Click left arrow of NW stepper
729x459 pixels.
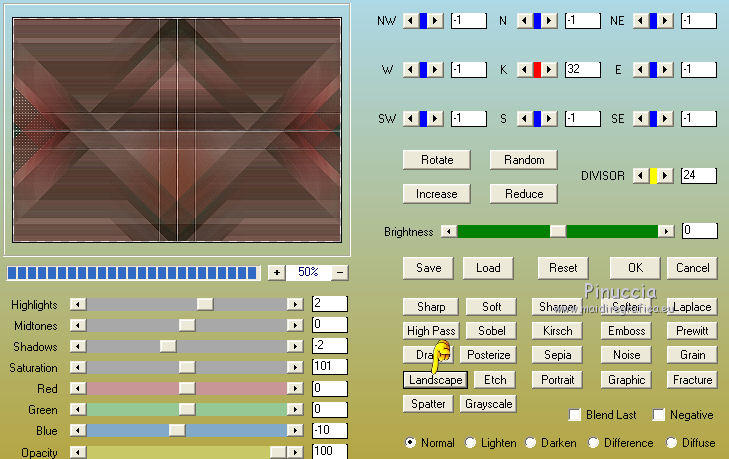pyautogui.click(x=409, y=20)
